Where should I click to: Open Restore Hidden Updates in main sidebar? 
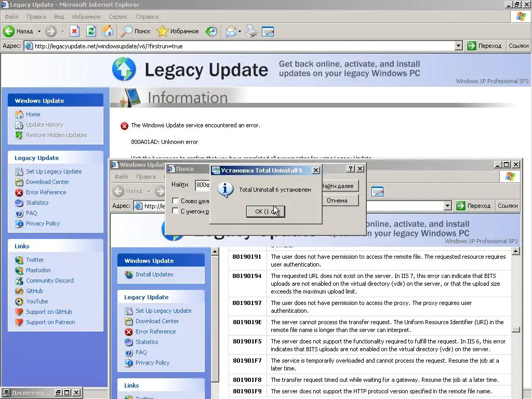(56, 135)
